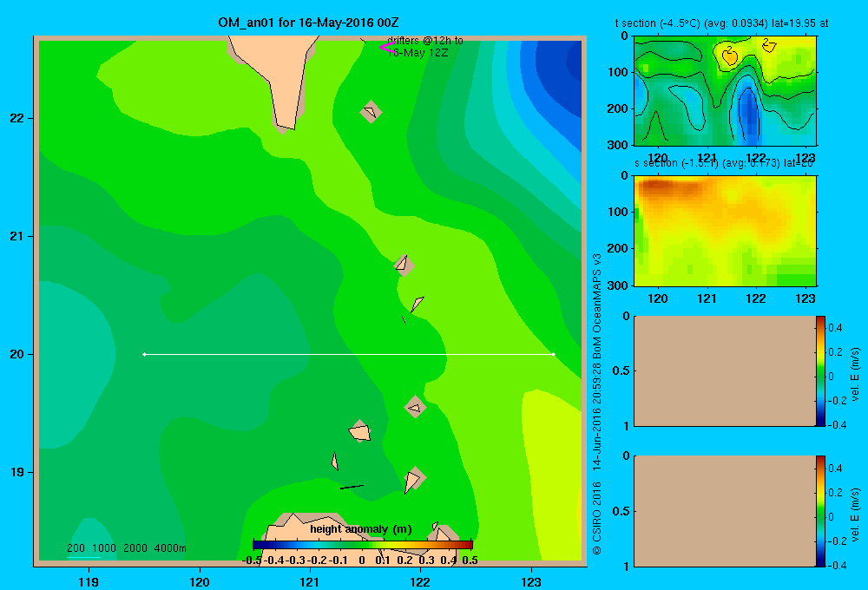868x590 pixels.
Task: Click longitude label 123 under the main map
Action: 531,581
